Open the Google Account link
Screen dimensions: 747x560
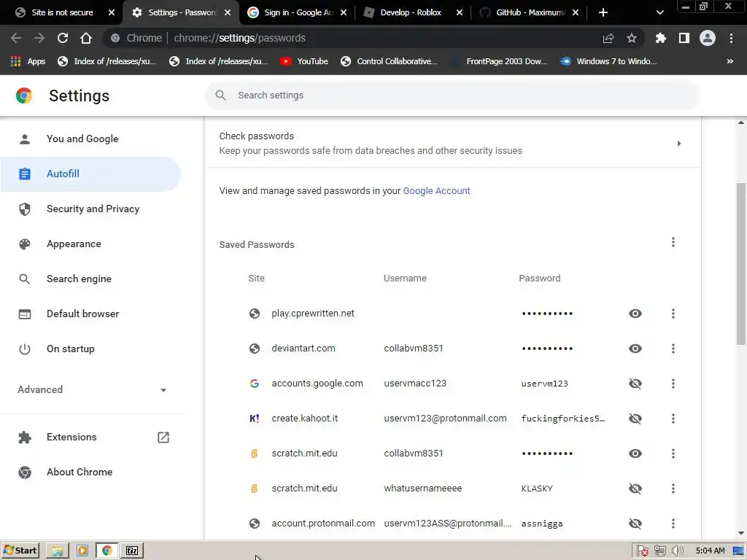click(x=436, y=191)
